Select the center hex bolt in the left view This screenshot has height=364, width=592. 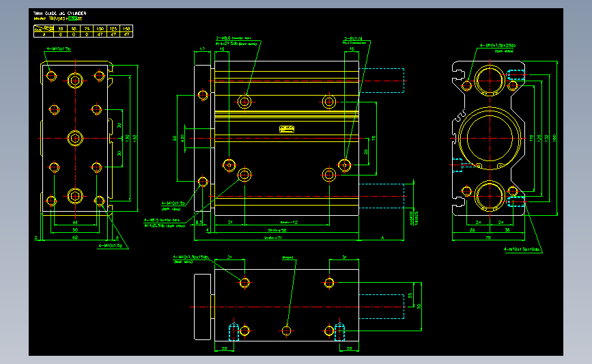75,138
